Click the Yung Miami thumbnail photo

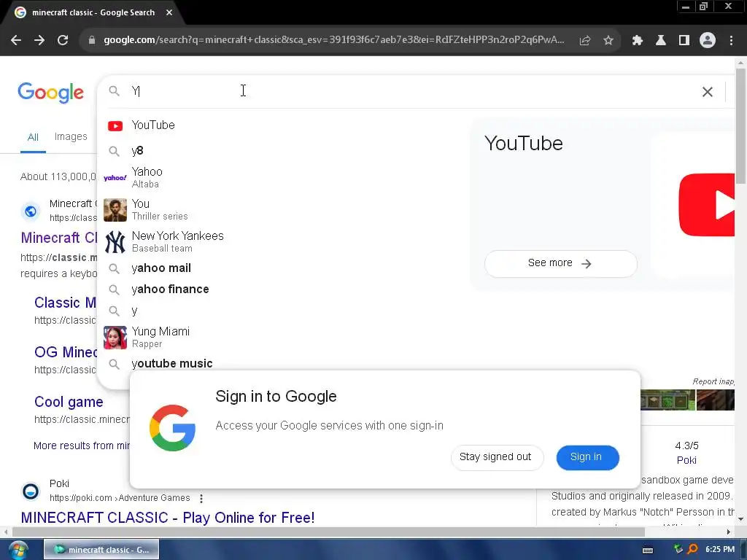point(115,338)
